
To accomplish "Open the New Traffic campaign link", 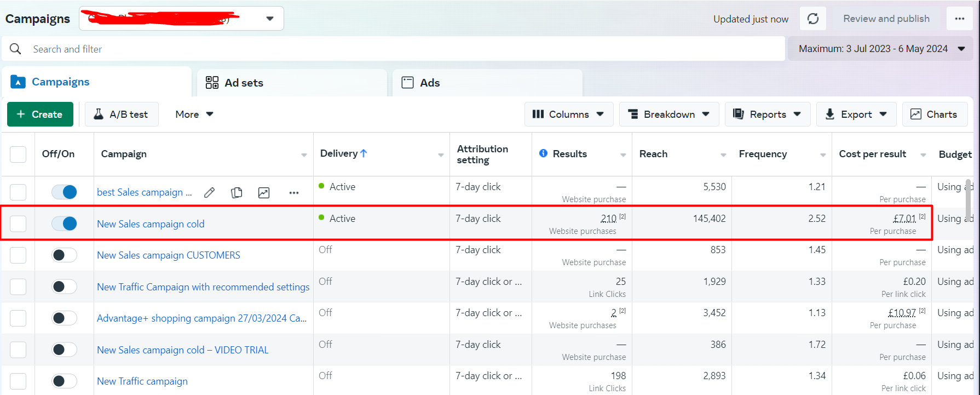I will [142, 381].
